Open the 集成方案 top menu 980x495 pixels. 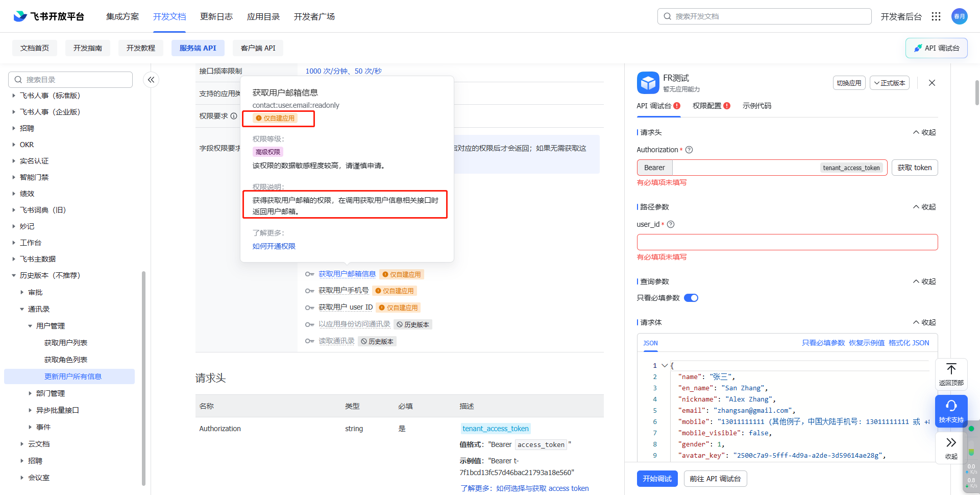[122, 16]
